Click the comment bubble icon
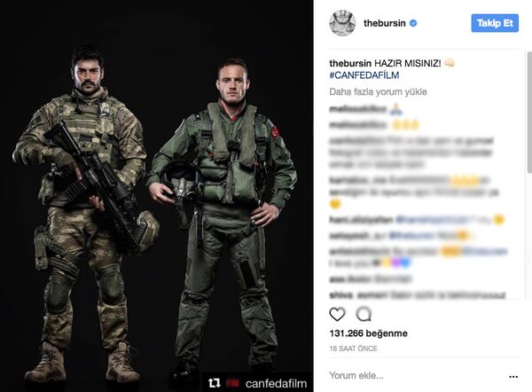 tap(364, 314)
